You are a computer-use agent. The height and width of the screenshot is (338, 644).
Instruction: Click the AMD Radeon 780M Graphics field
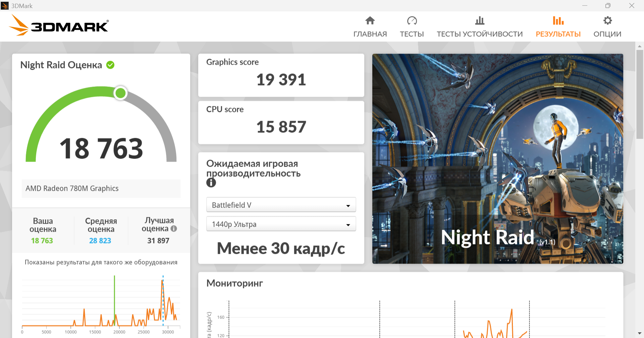pyautogui.click(x=101, y=188)
